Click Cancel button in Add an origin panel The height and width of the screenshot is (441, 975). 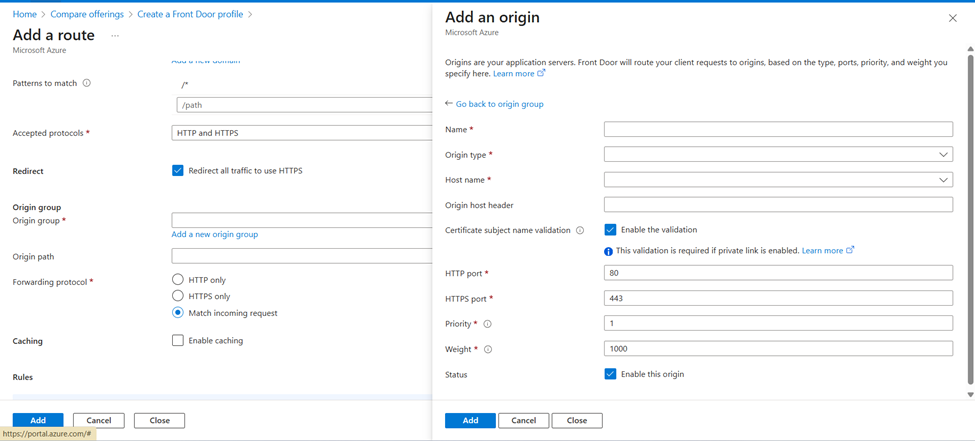tap(524, 420)
